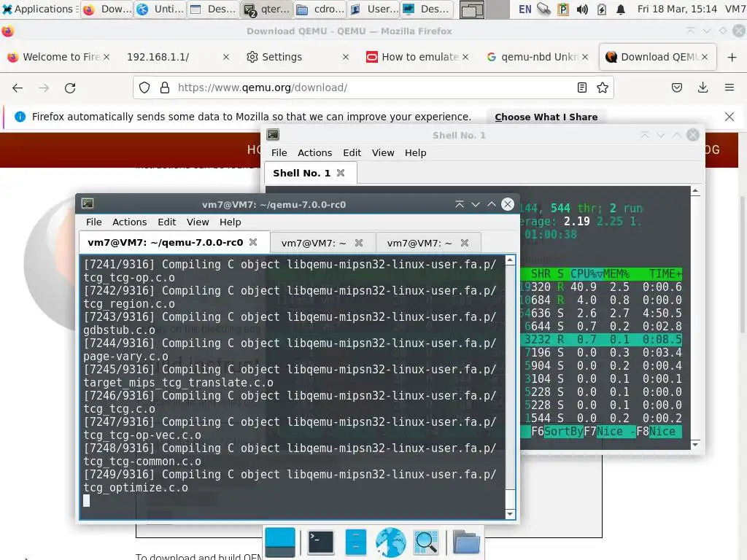Click the clock showing Fri 18 Mar, 15:14
Viewport: 747px width, 560px height.
(x=677, y=9)
